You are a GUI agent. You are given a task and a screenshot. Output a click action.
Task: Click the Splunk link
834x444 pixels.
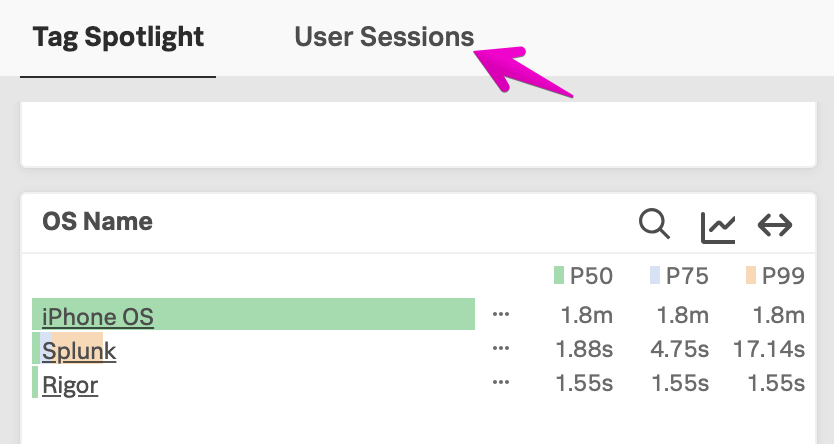(79, 351)
